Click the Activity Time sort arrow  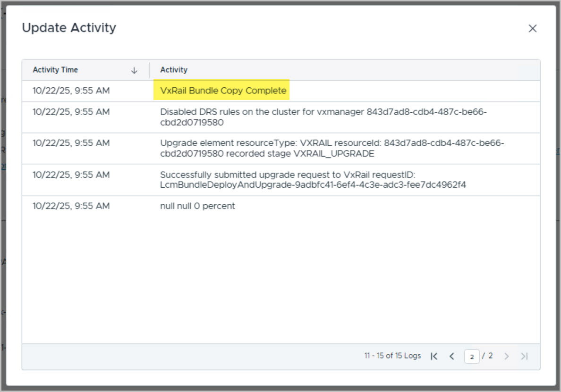click(x=134, y=70)
